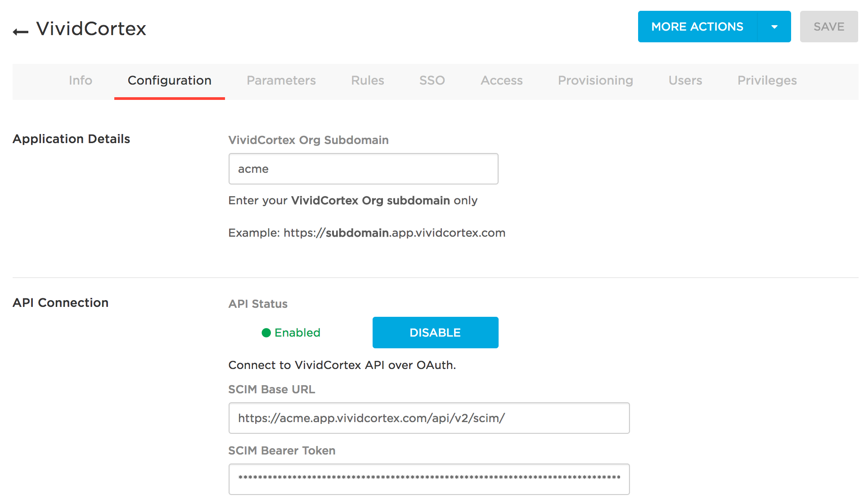Click the VividCortex page title
Screen dimensions: 864x504
click(91, 29)
